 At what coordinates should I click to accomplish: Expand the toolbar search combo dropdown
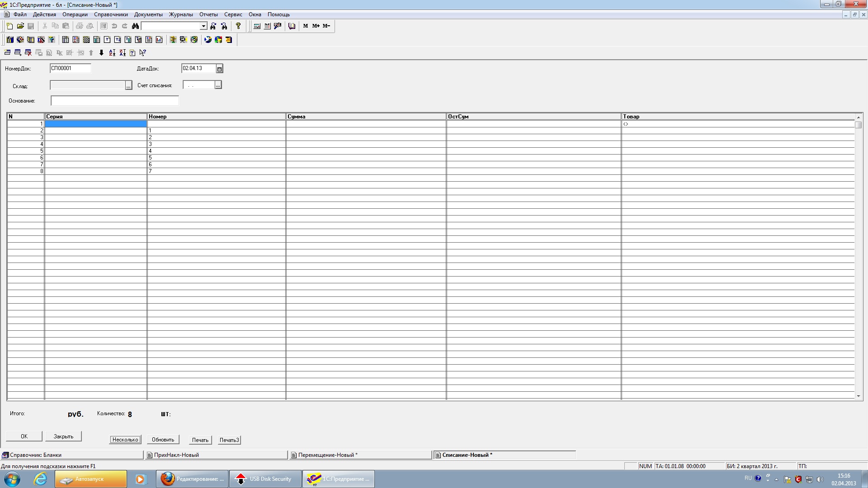[203, 26]
